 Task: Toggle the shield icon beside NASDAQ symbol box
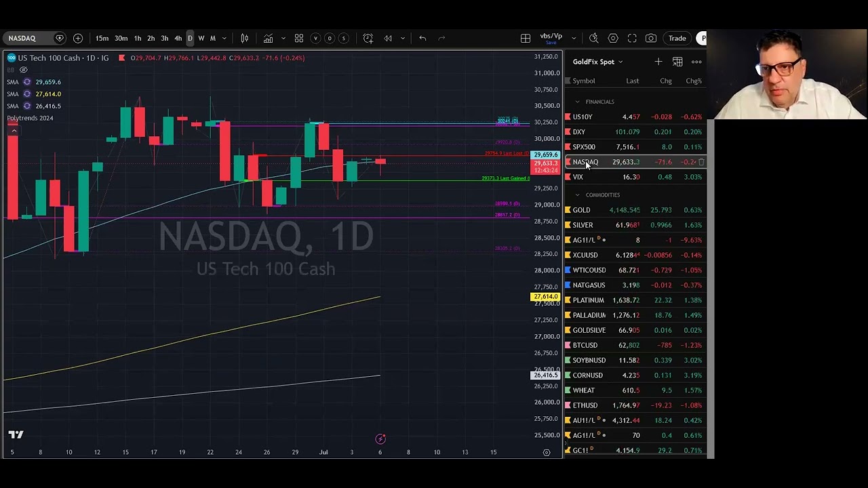click(x=60, y=39)
